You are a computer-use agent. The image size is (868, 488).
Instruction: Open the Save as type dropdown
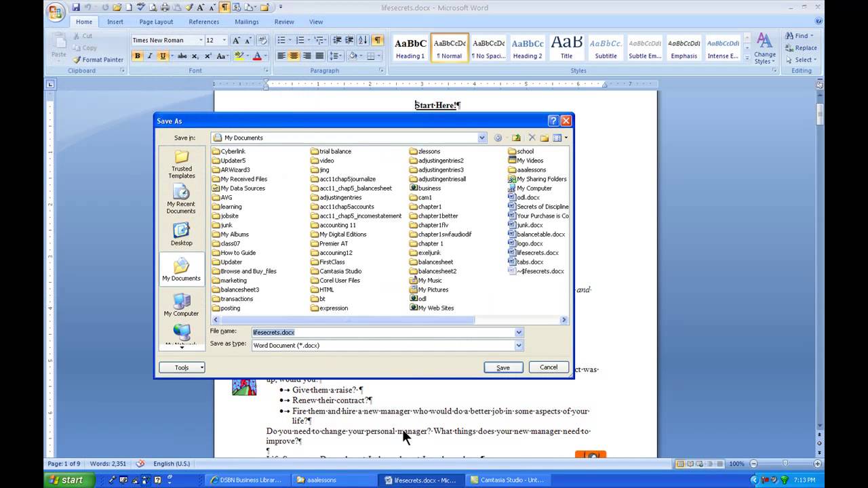[x=519, y=345]
